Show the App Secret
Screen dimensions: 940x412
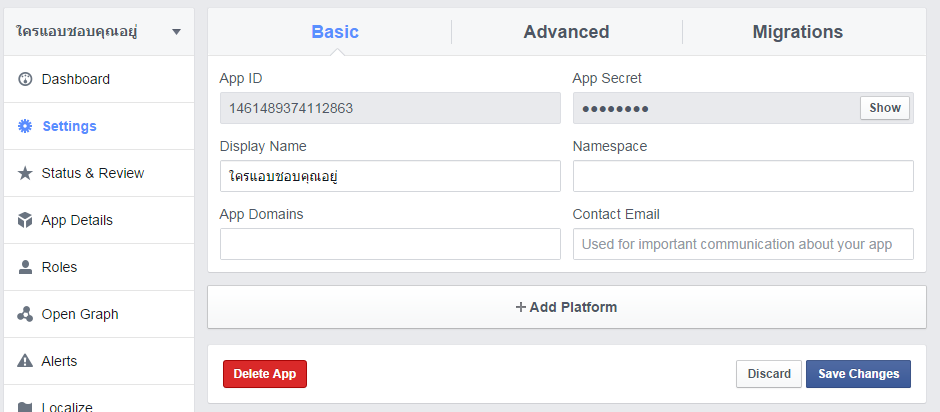884,108
